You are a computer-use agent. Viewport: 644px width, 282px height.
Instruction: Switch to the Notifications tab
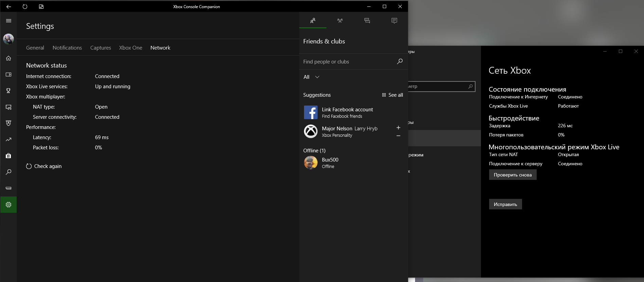coord(67,48)
